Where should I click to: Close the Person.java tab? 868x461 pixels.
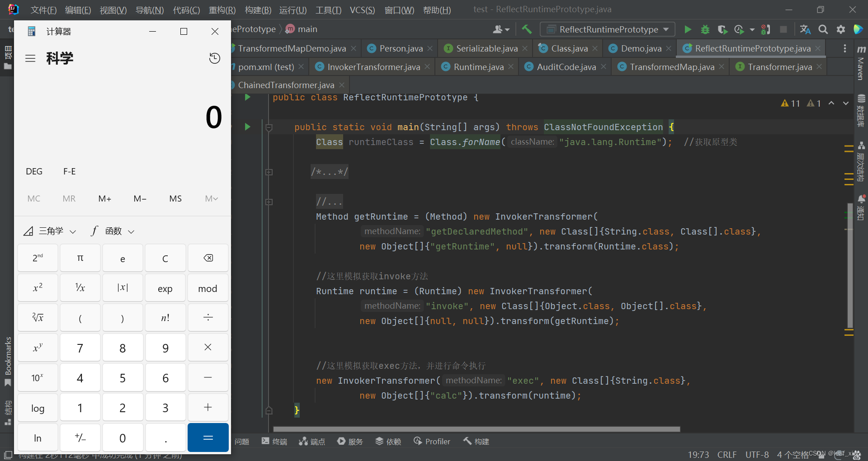tap(430, 48)
